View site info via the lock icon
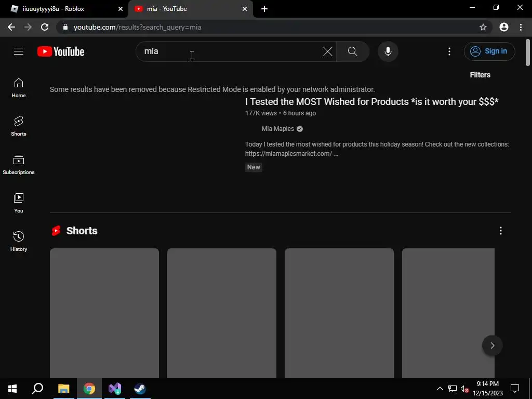The width and height of the screenshot is (532, 399). pyautogui.click(x=66, y=27)
